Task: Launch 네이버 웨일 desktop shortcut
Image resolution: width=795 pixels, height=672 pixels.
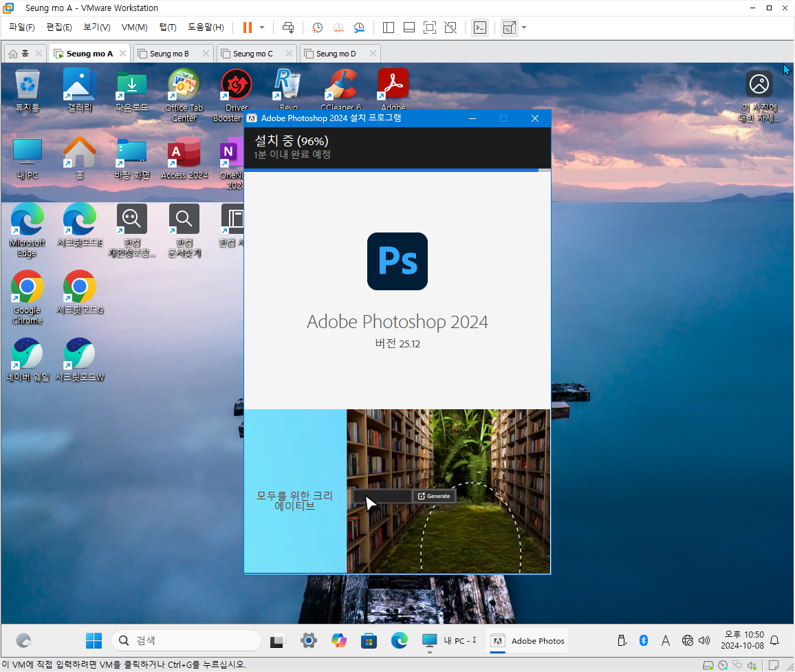Action: click(28, 360)
